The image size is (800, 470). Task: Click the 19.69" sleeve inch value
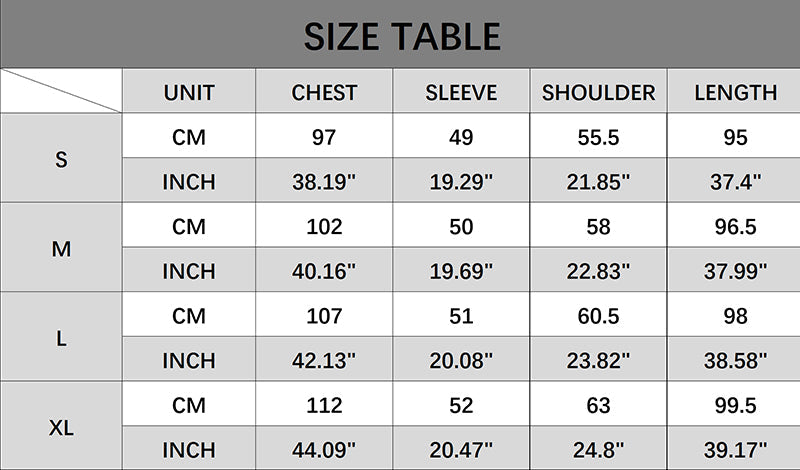(x=461, y=271)
